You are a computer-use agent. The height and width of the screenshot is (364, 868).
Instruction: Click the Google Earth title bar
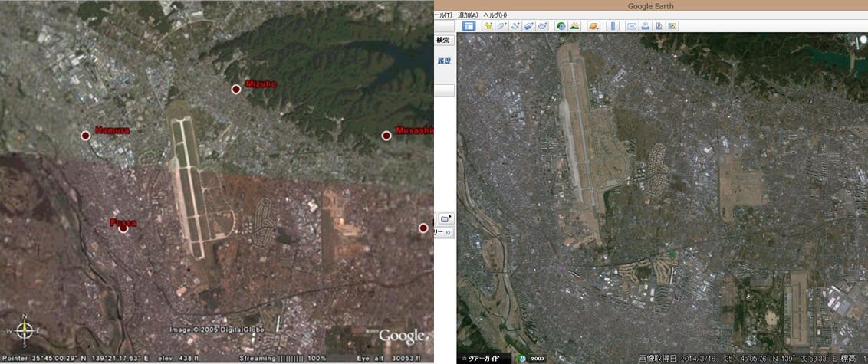click(x=650, y=6)
